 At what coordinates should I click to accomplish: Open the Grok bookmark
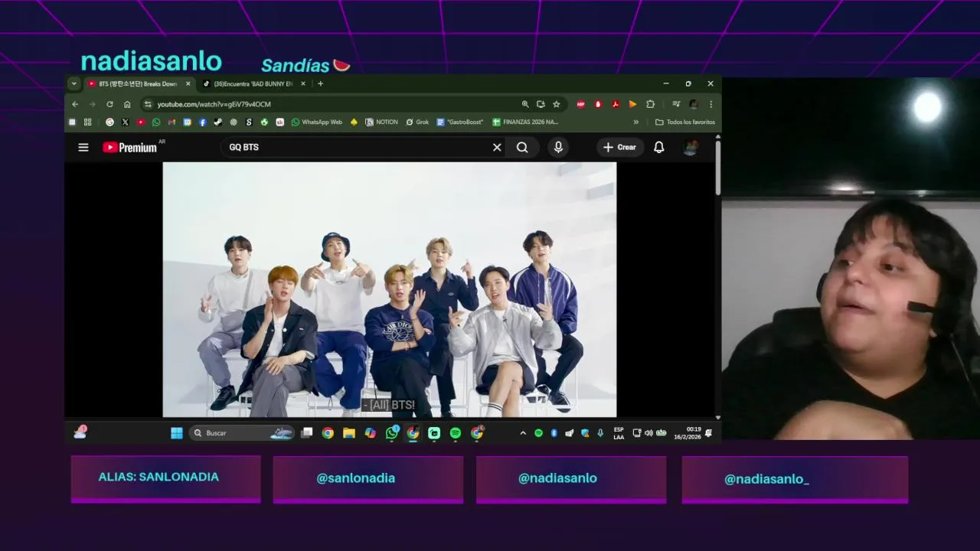[x=417, y=122]
